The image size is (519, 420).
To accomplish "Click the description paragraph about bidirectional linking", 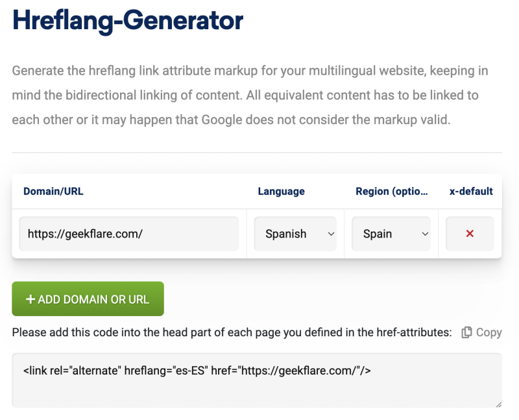I will click(250, 95).
